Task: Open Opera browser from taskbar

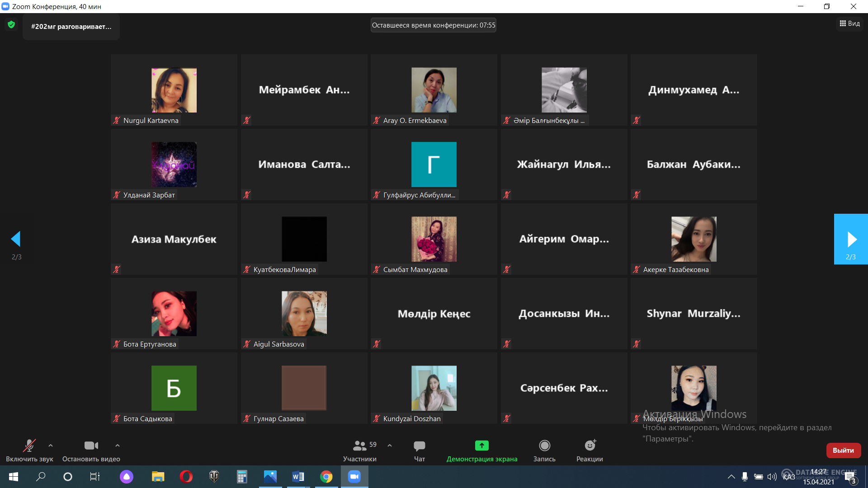Action: tap(186, 477)
